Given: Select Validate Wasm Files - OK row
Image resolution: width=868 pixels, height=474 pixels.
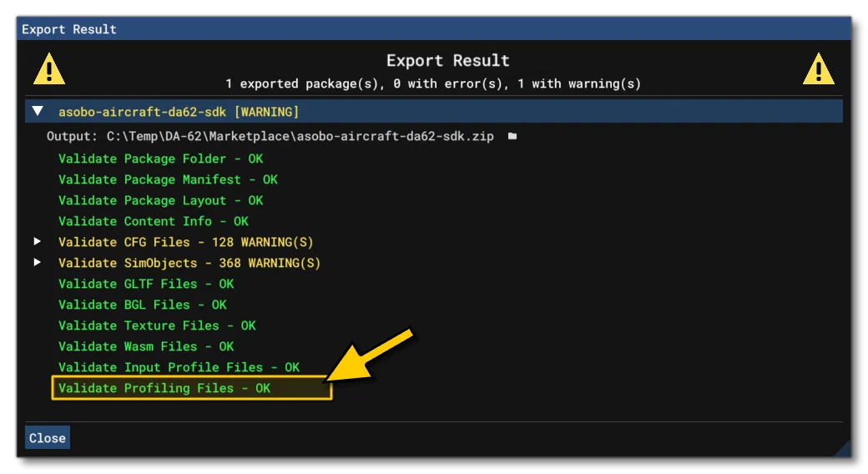Looking at the screenshot, I should [x=146, y=346].
